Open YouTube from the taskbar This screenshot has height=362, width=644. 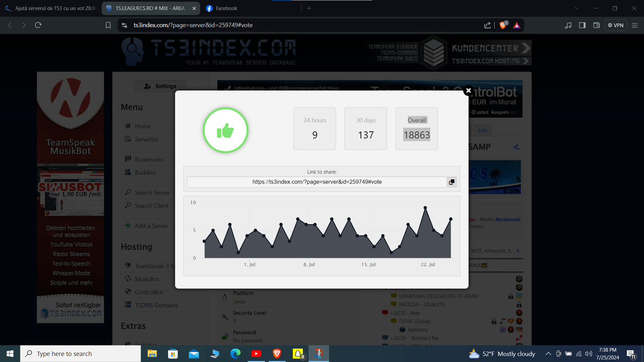tap(256, 354)
